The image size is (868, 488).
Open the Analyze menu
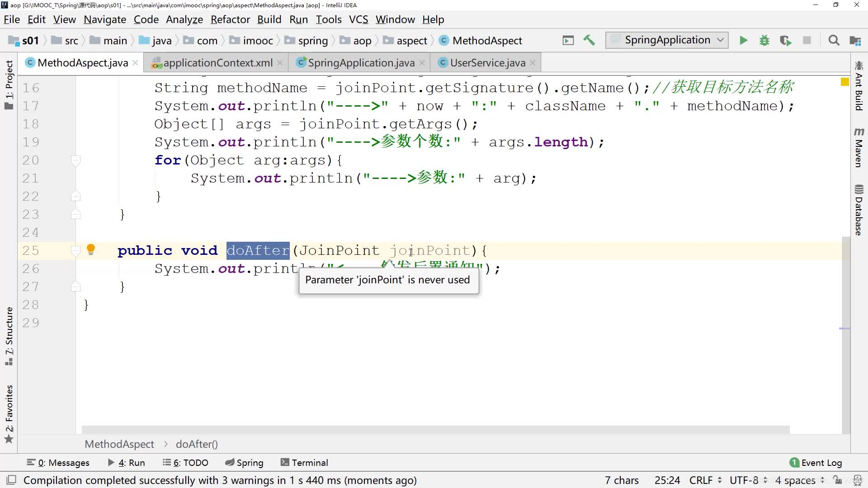click(x=184, y=19)
